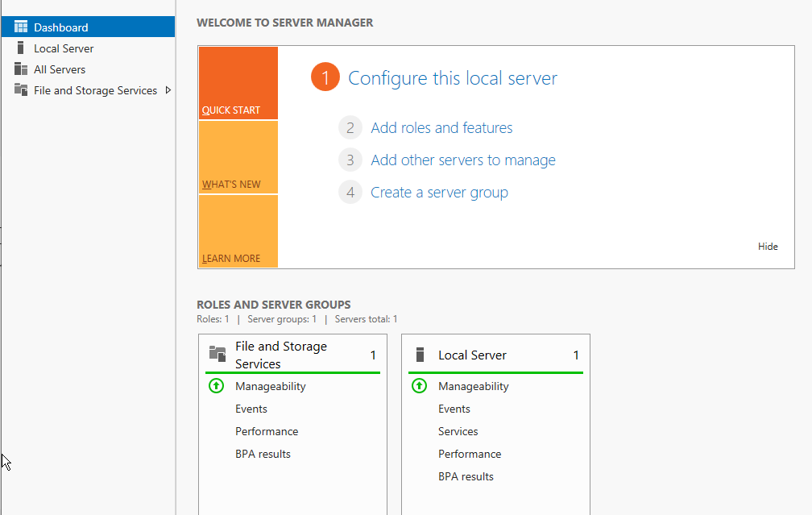Image resolution: width=812 pixels, height=515 pixels.
Task: Click Servers total: 1 summary text
Action: [366, 319]
